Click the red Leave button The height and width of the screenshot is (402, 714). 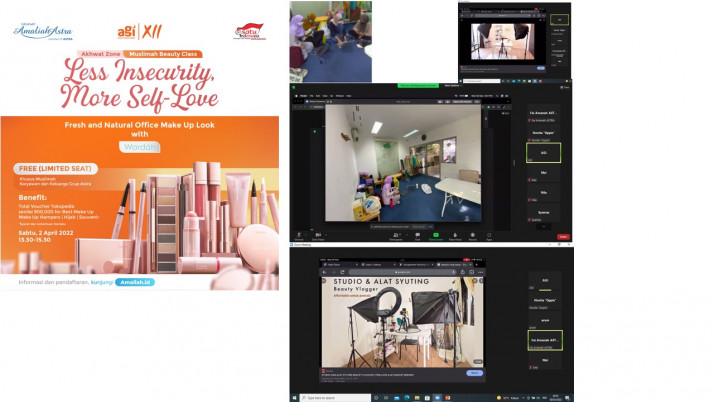[563, 236]
